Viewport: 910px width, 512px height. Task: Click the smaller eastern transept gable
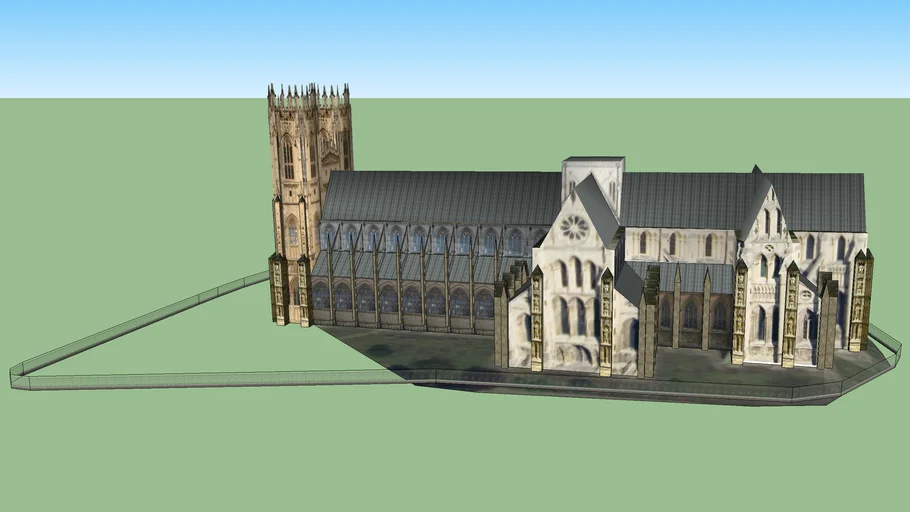coord(767,250)
